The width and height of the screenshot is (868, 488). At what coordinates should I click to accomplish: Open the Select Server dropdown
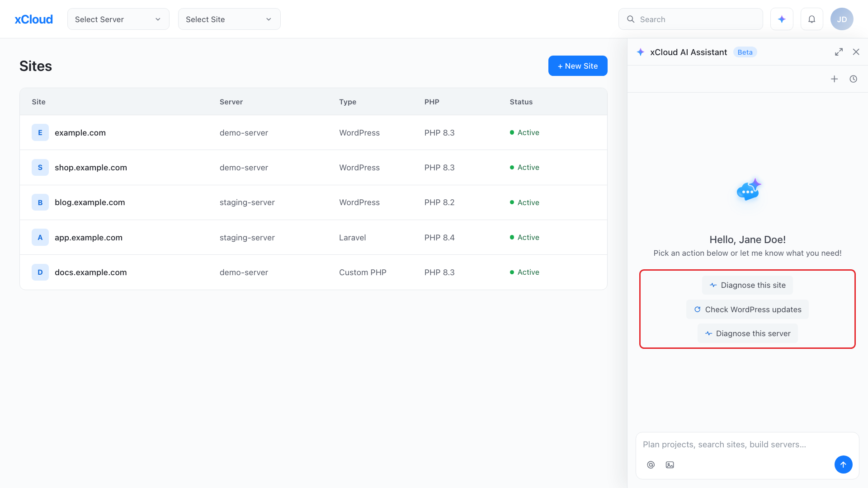(118, 19)
